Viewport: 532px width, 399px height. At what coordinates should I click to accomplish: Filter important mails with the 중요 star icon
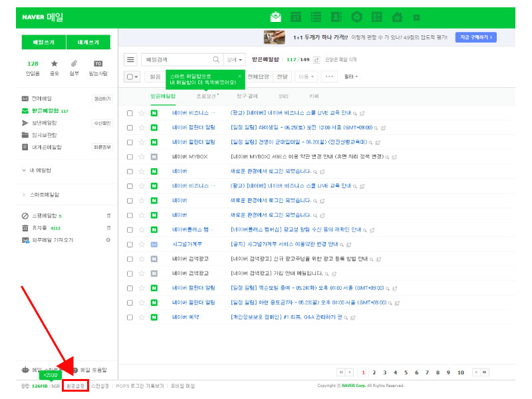coord(55,68)
